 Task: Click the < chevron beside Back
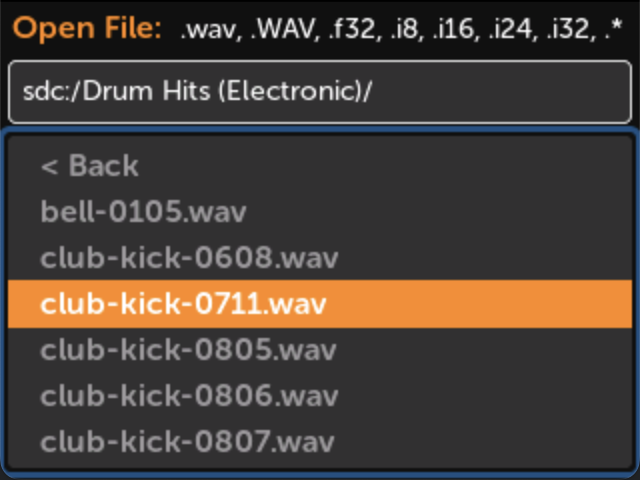point(49,167)
